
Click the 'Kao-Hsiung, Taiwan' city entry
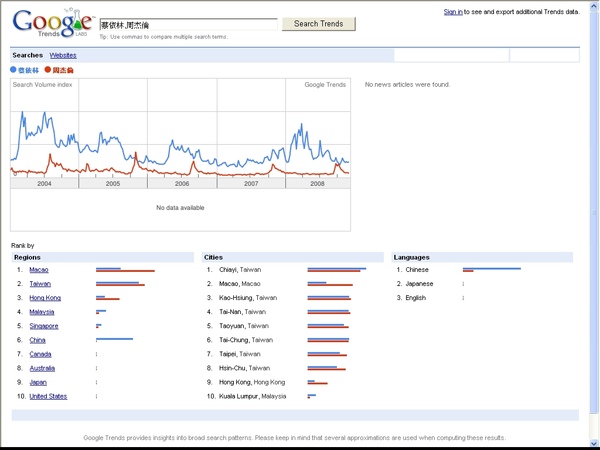click(248, 298)
